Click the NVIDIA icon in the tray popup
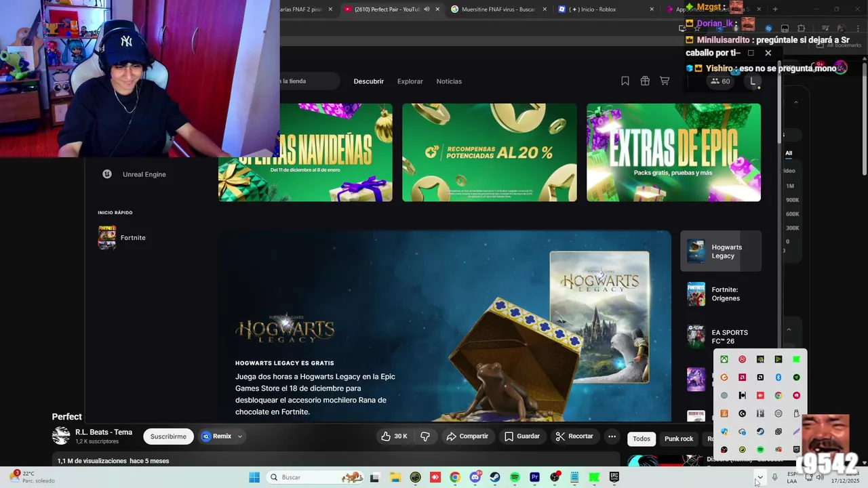This screenshot has width=868, height=488. click(760, 359)
